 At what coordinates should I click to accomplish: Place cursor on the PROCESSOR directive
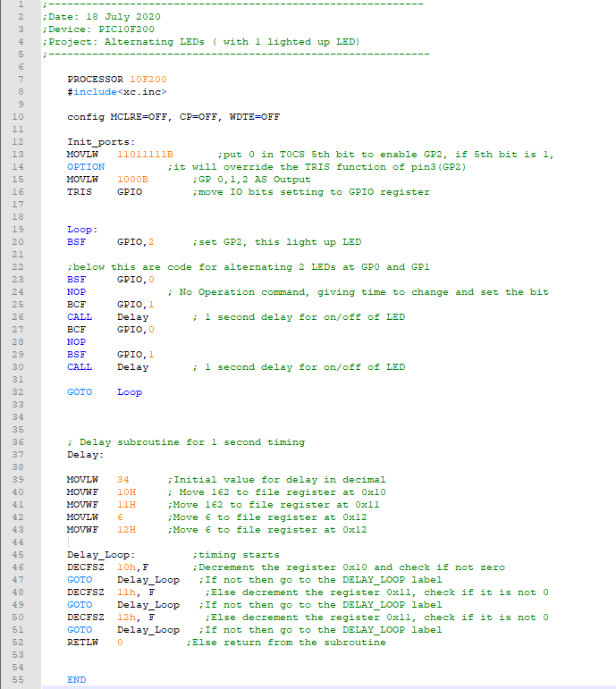point(95,80)
